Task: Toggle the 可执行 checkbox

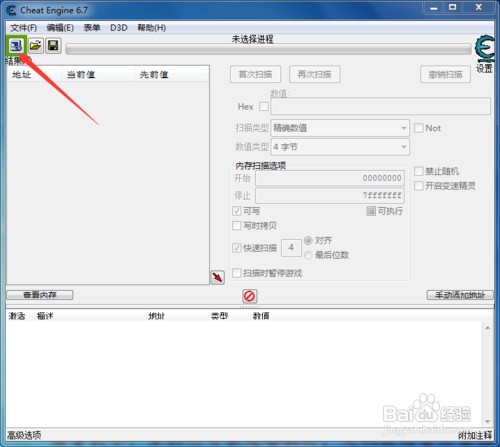Action: [x=371, y=211]
